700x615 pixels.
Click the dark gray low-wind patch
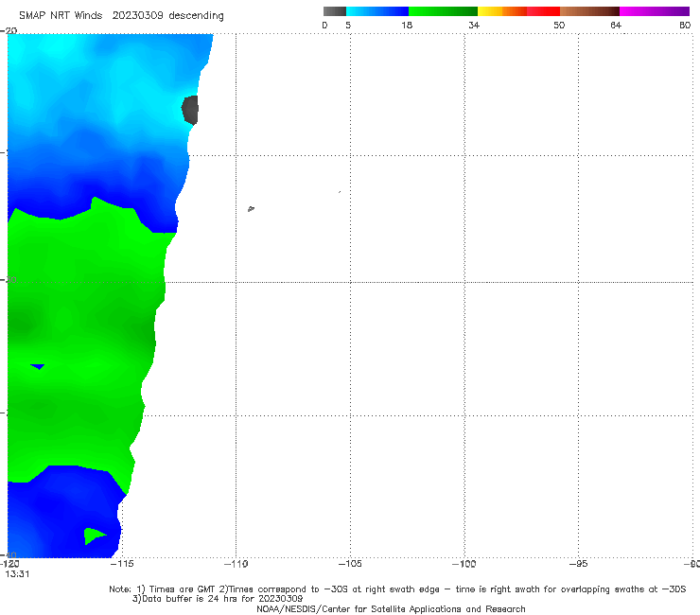point(190,110)
